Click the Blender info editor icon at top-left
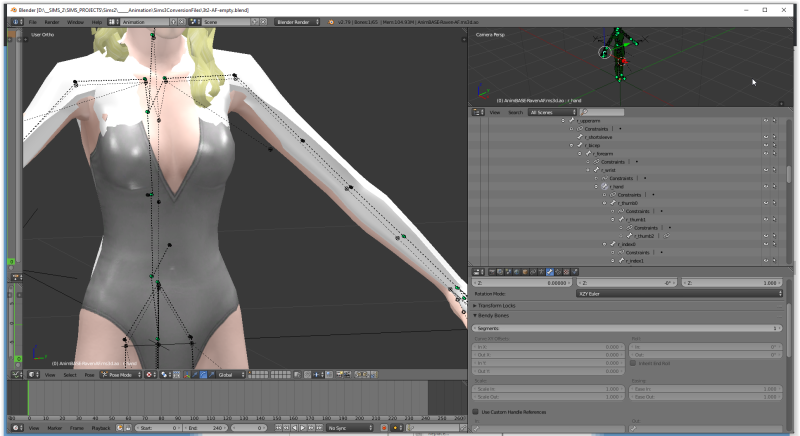Image resolution: width=800 pixels, height=436 pixels. pos(17,21)
